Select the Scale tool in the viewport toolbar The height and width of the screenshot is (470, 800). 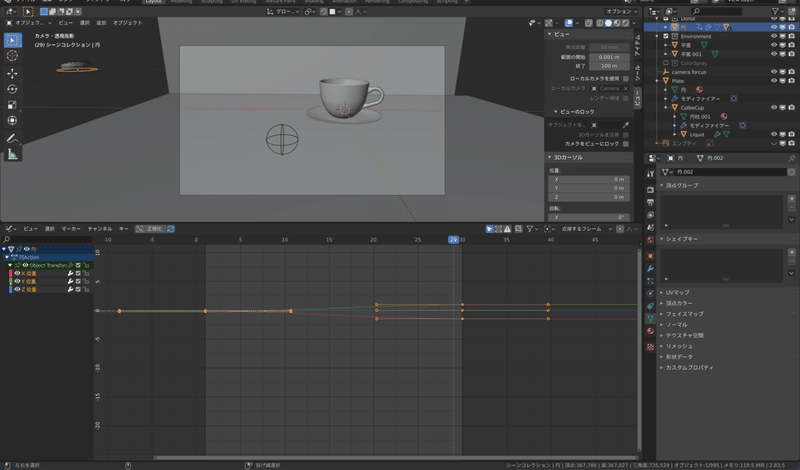coord(12,105)
